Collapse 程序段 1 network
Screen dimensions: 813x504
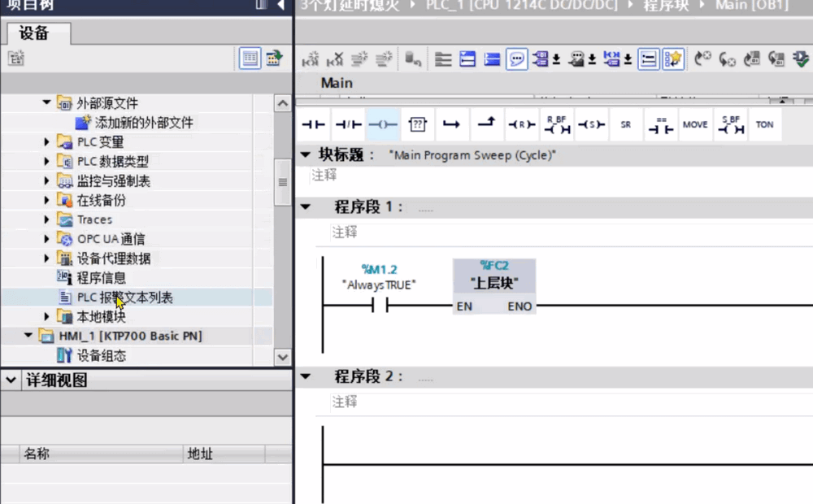pos(306,207)
